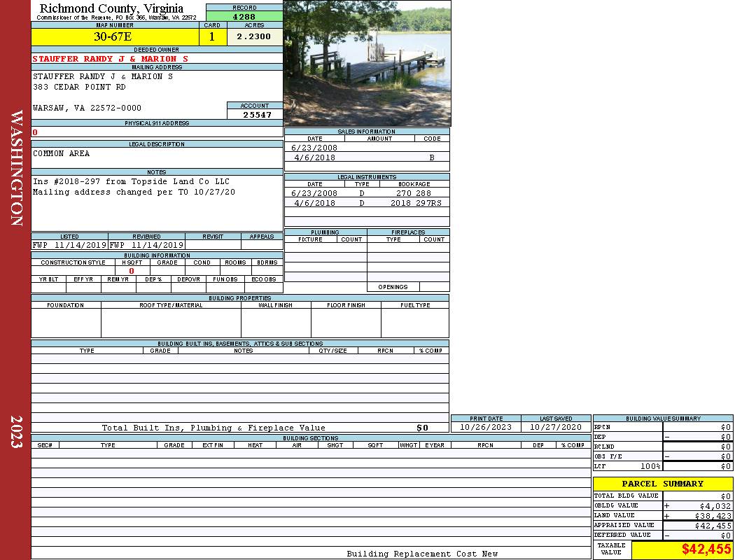Click the notes line mentioning Topside Land Co LLC
735x560 pixels.
(x=131, y=182)
